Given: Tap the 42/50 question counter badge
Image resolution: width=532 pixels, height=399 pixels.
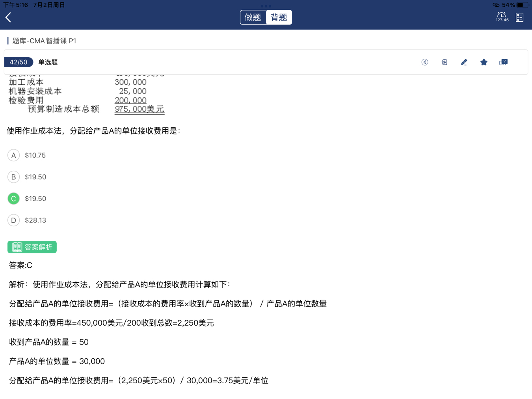Looking at the screenshot, I should (x=19, y=62).
